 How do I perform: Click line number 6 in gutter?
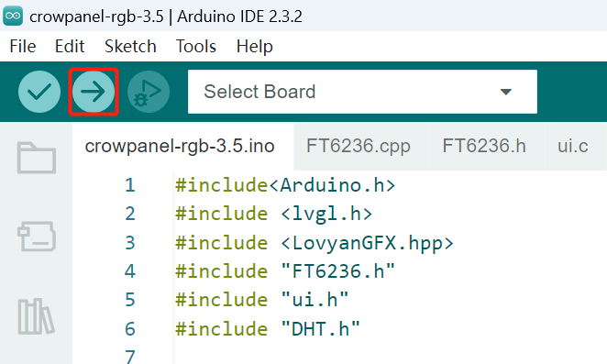tap(130, 329)
